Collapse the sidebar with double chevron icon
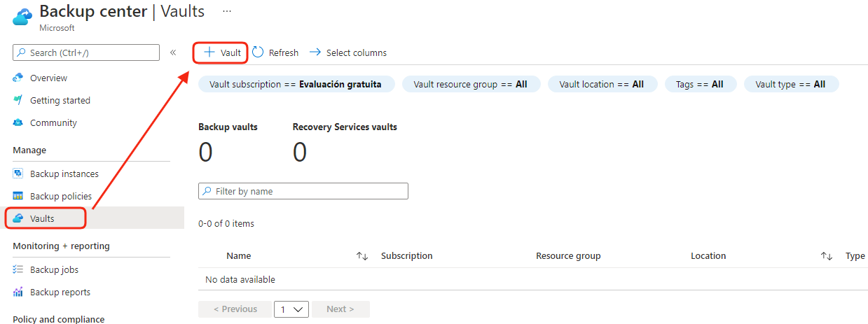The height and width of the screenshot is (324, 868). coord(173,52)
